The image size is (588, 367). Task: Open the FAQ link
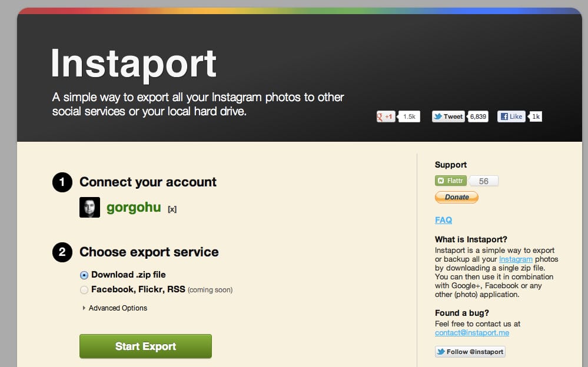coord(443,220)
